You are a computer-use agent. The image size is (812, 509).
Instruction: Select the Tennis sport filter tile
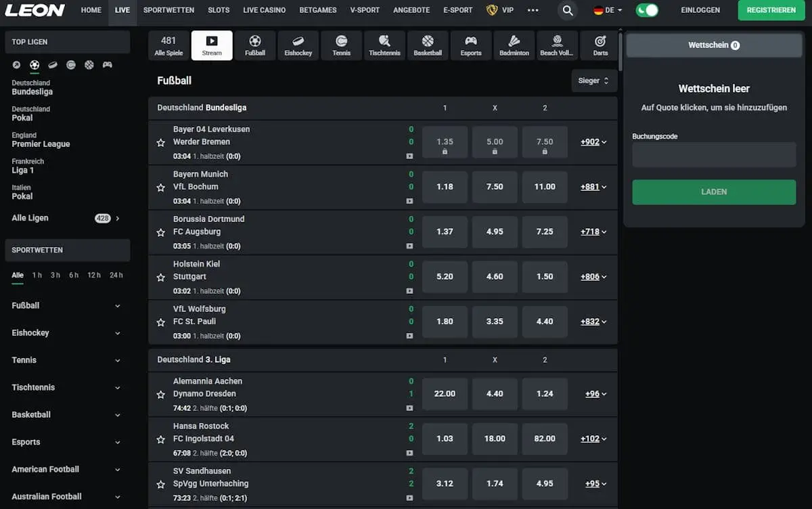coord(342,45)
